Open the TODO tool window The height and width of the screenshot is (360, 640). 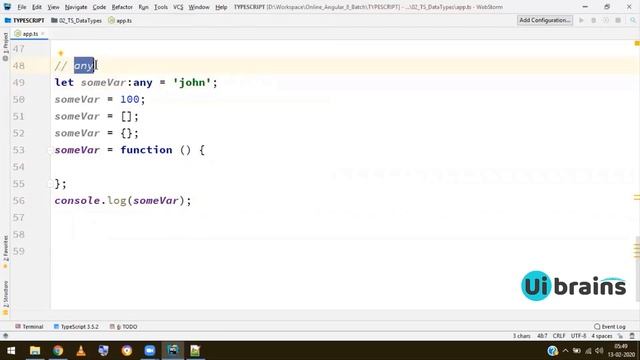click(x=123, y=327)
